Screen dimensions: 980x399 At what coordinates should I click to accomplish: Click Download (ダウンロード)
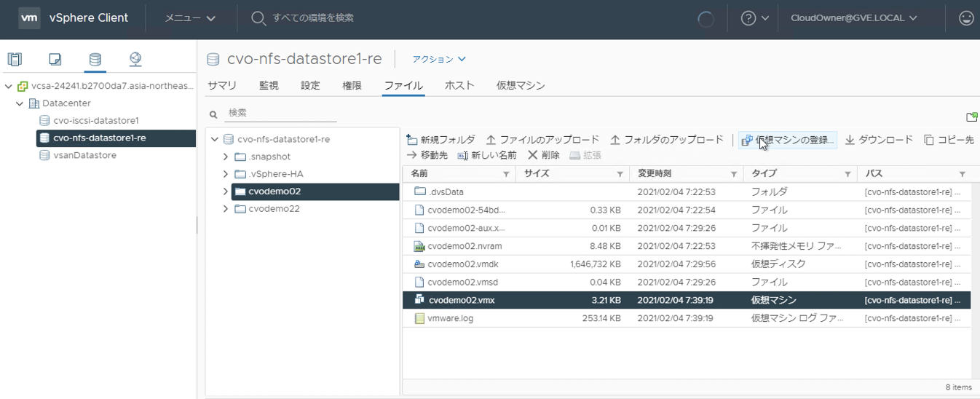click(879, 140)
